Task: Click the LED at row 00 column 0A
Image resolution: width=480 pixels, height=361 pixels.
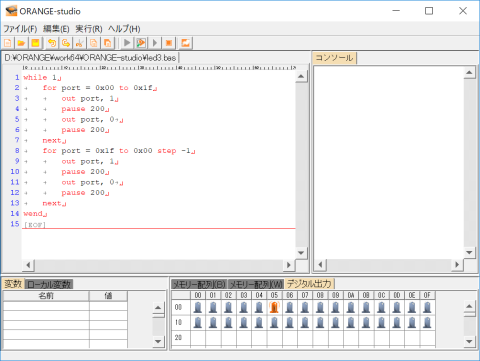Action: click(351, 307)
